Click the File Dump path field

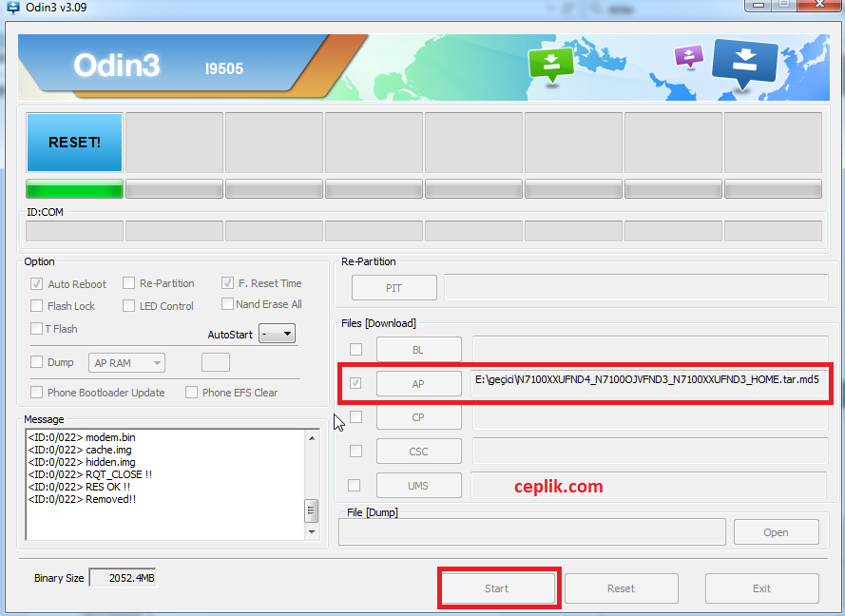[x=532, y=532]
